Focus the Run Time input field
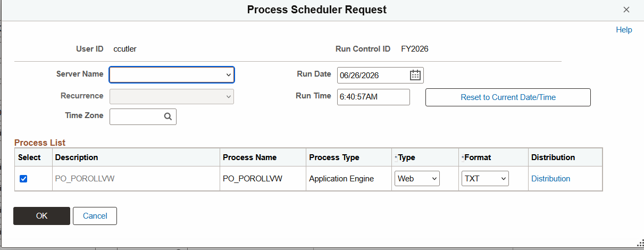The image size is (644, 250). click(x=373, y=97)
